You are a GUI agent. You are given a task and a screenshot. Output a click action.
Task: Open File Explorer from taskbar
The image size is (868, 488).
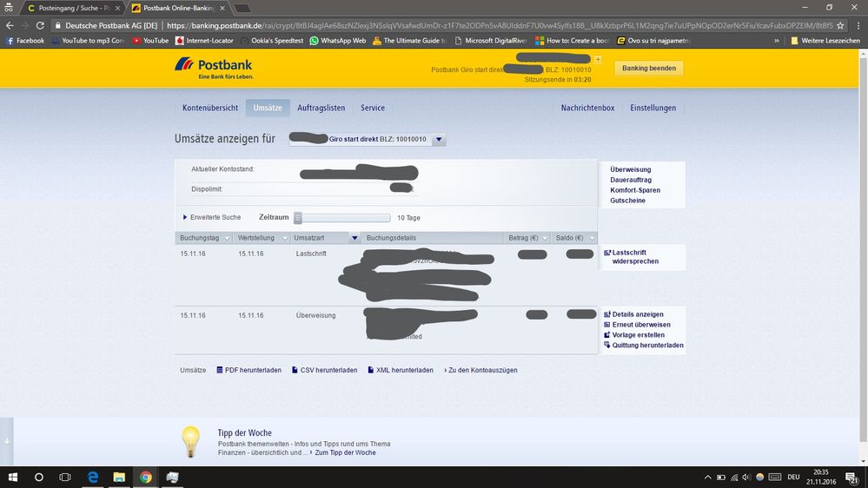click(119, 477)
